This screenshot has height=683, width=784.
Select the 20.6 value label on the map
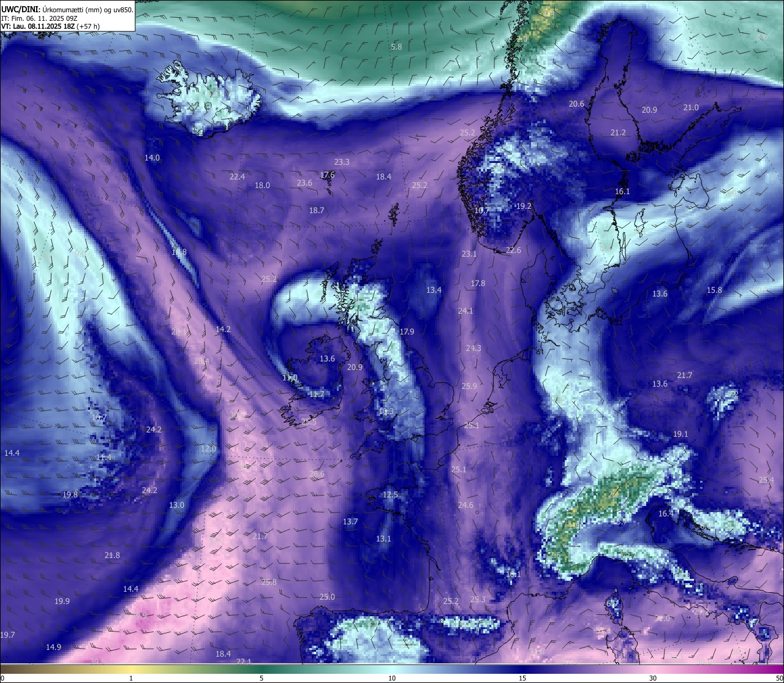(576, 104)
